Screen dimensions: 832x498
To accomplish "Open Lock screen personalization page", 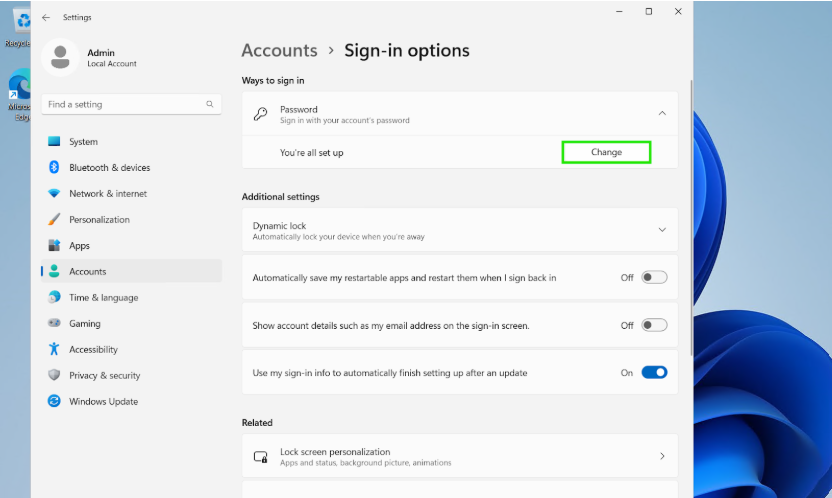I will tap(460, 456).
